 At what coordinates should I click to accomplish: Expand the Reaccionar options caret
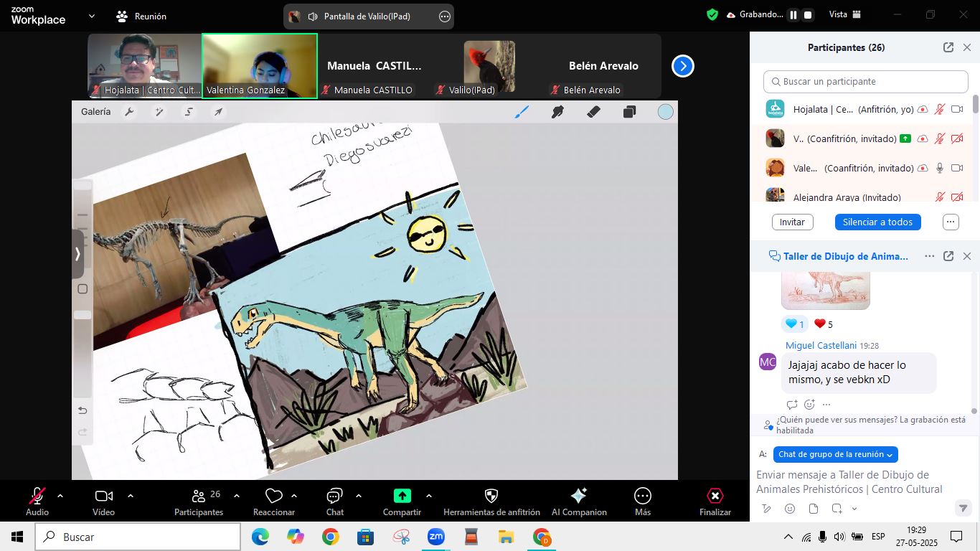(x=294, y=496)
